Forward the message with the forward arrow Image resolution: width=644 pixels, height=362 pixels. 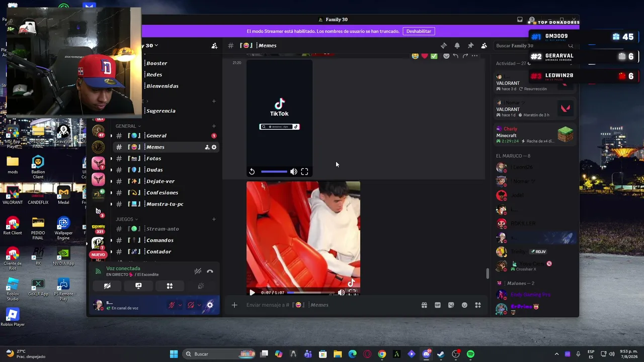(465, 56)
